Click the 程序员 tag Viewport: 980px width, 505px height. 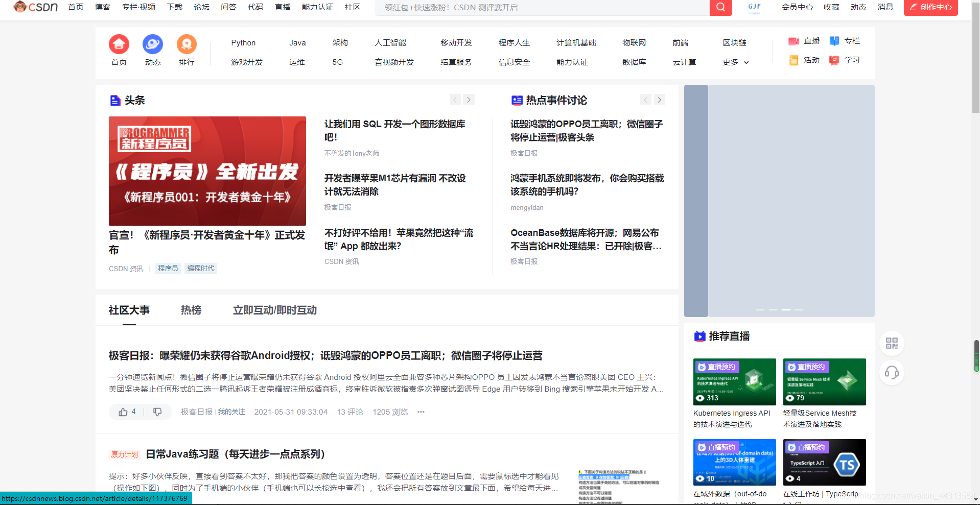tap(168, 268)
